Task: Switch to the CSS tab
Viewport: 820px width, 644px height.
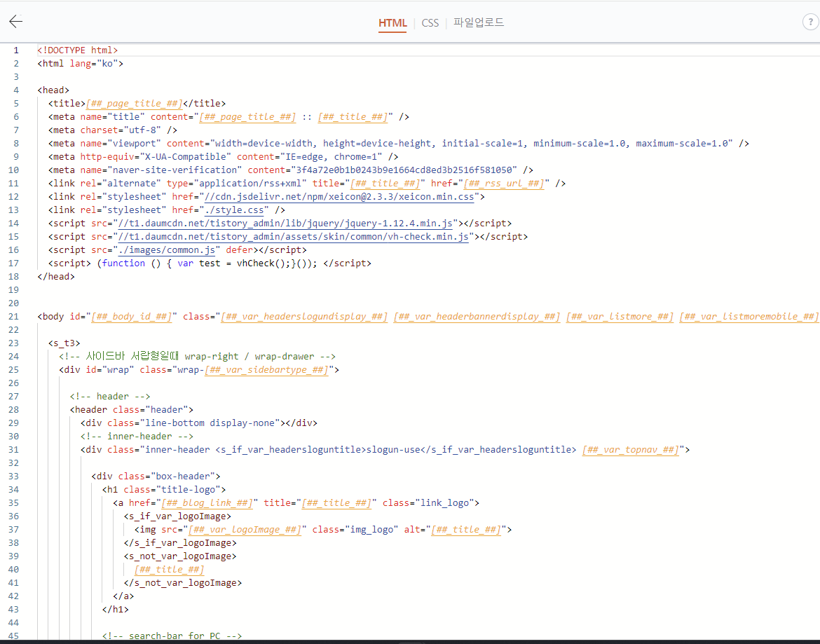Action: point(430,23)
